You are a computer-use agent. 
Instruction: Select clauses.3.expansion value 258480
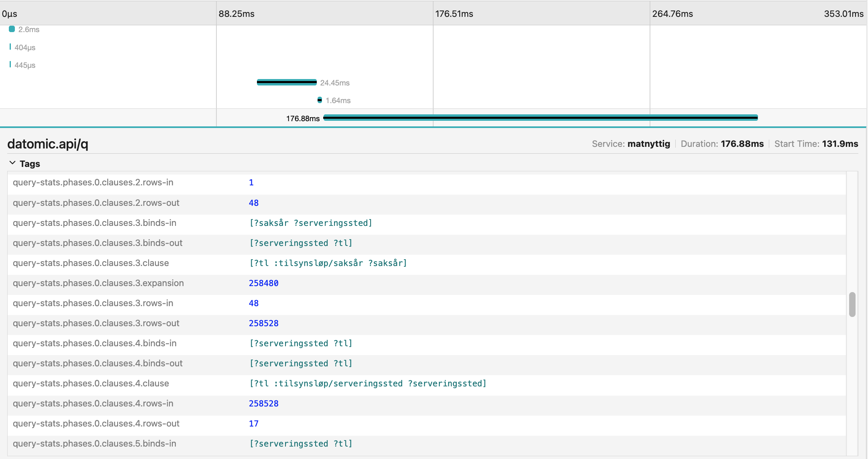[x=263, y=283]
